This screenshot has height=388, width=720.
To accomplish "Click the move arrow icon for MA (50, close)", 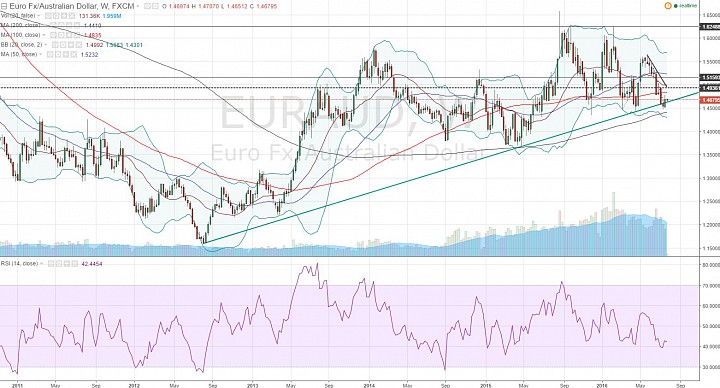I will click(66, 54).
